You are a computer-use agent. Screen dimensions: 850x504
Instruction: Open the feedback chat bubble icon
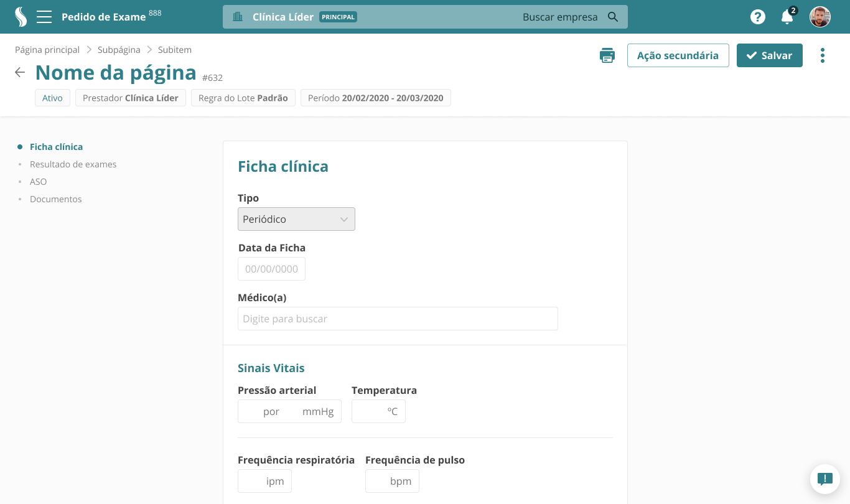click(x=825, y=479)
